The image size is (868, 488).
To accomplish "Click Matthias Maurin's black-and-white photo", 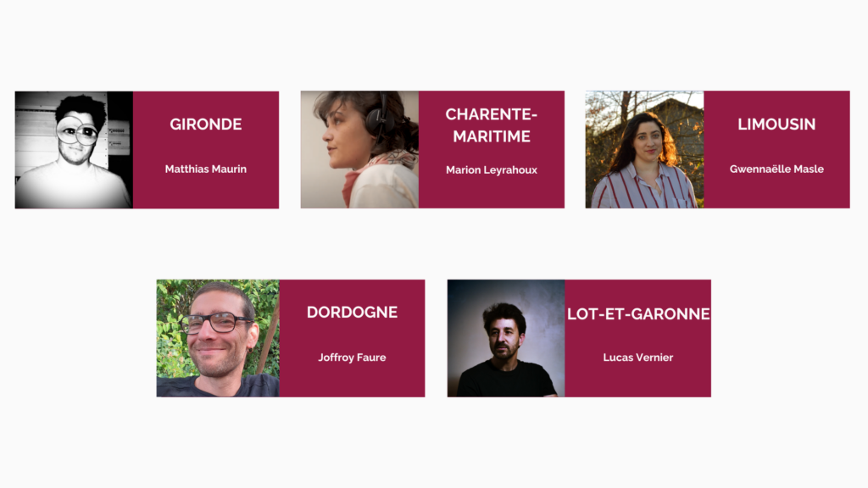I will 74,150.
